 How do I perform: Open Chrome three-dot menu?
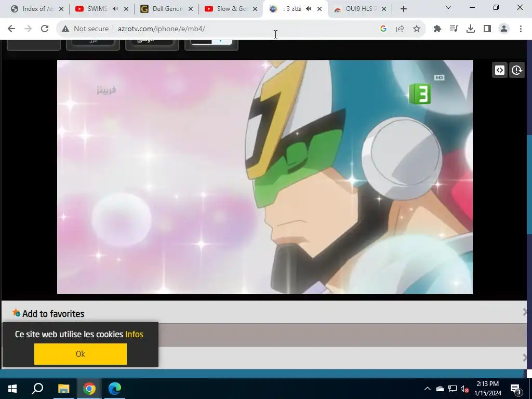pos(521,29)
